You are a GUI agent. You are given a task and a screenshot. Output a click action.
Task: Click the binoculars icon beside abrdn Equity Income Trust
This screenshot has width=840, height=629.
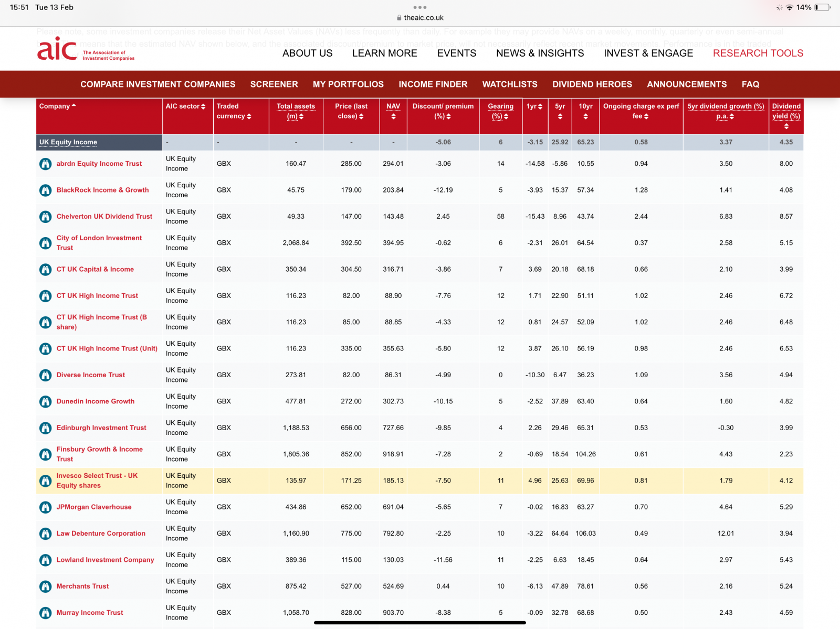tap(46, 164)
